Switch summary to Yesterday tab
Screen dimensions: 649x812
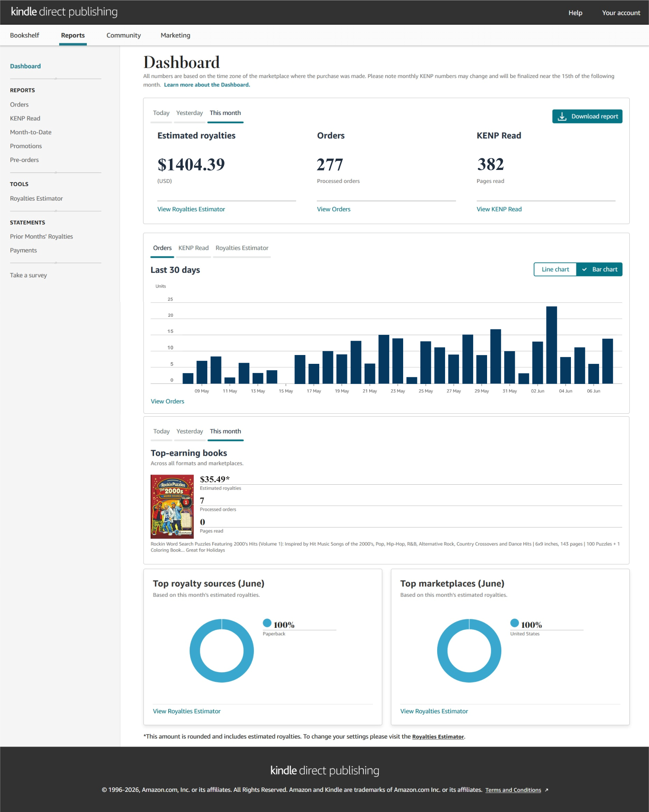point(190,113)
